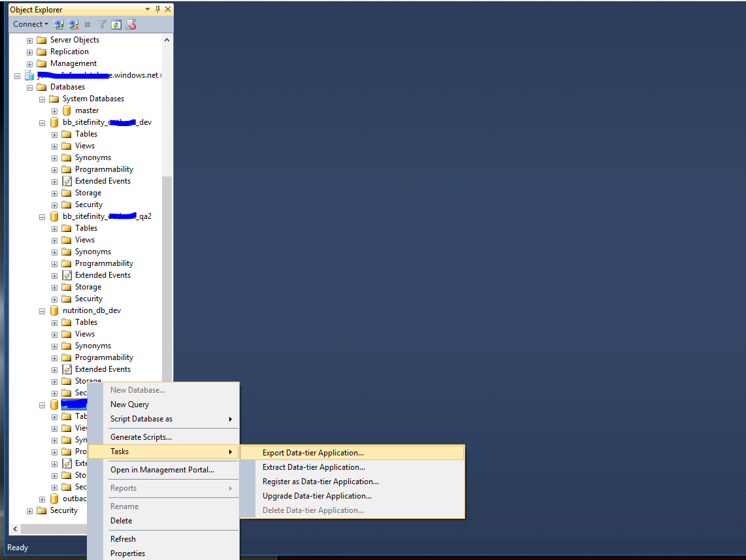Click the database cylinder icon for nutrition_db_dev
Image resolution: width=746 pixels, height=560 pixels.
54,310
